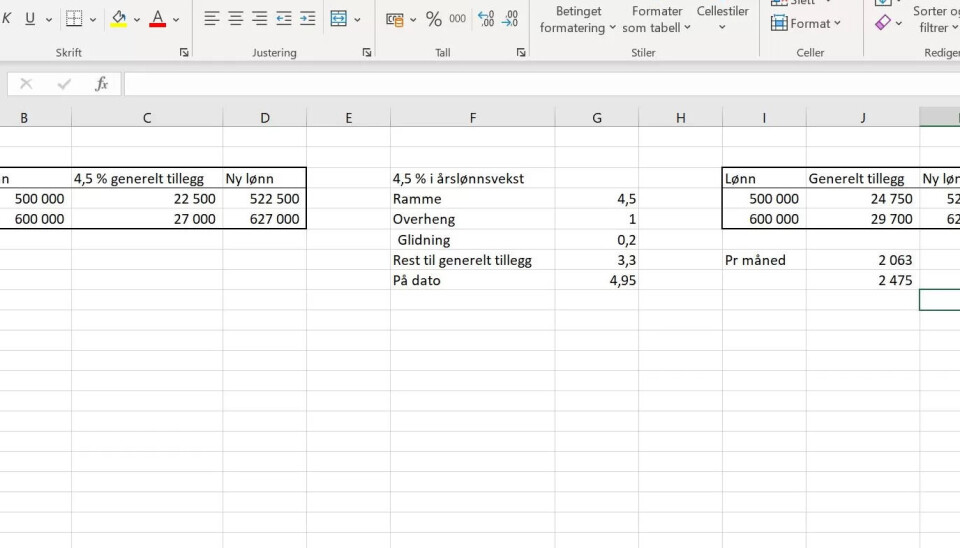Screen dimensions: 960x548
Task: Toggle italic formatting (K)
Action: coord(5,19)
